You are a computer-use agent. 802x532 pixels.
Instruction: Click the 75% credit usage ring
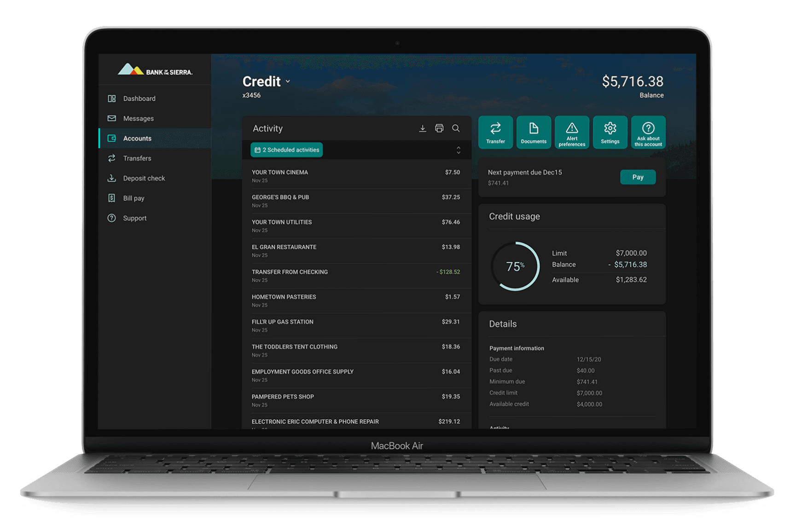tap(515, 266)
